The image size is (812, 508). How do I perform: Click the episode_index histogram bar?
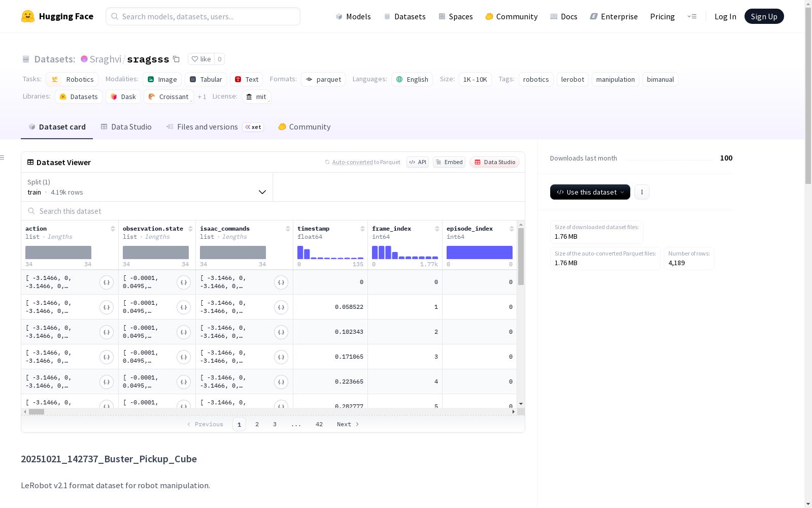pyautogui.click(x=480, y=252)
